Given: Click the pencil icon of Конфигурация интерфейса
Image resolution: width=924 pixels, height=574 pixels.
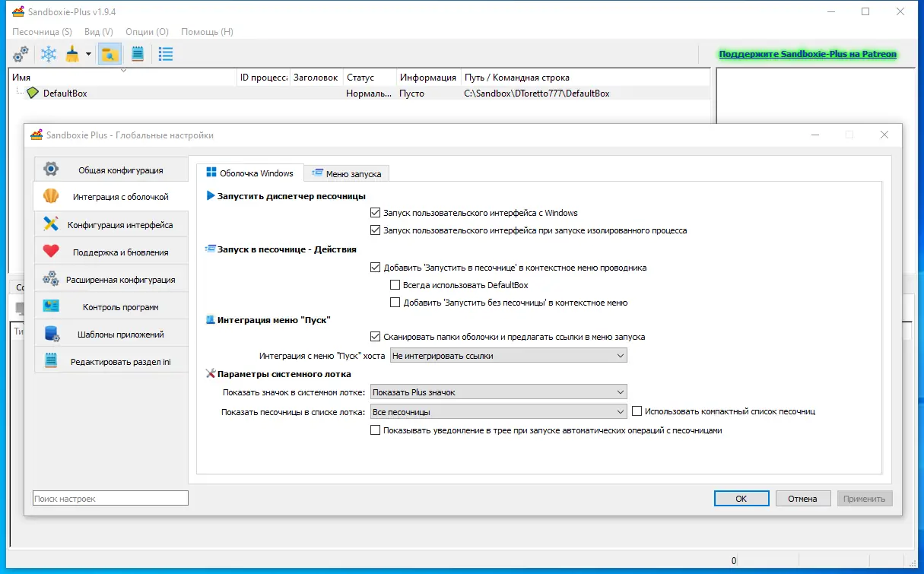Looking at the screenshot, I should (51, 224).
